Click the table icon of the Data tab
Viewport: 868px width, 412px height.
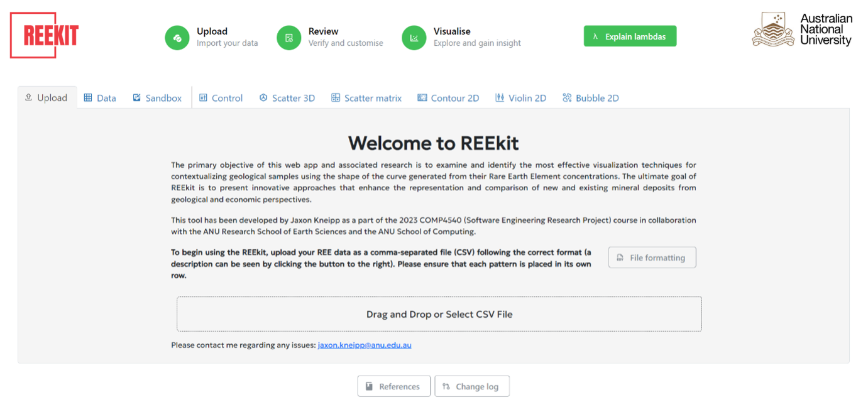tap(88, 97)
